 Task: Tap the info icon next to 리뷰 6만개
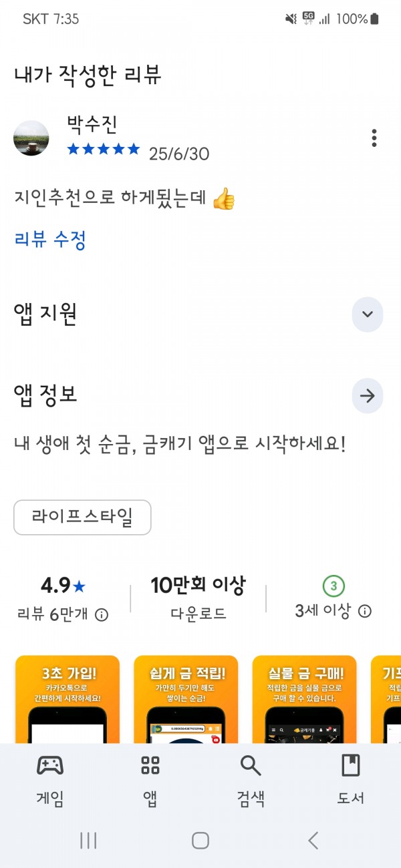pyautogui.click(x=102, y=615)
